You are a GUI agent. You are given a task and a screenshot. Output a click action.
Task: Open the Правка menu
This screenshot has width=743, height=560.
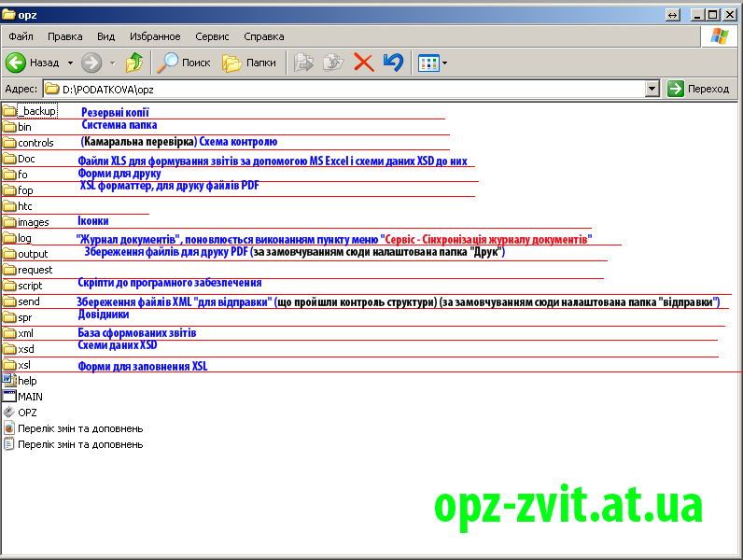[65, 36]
